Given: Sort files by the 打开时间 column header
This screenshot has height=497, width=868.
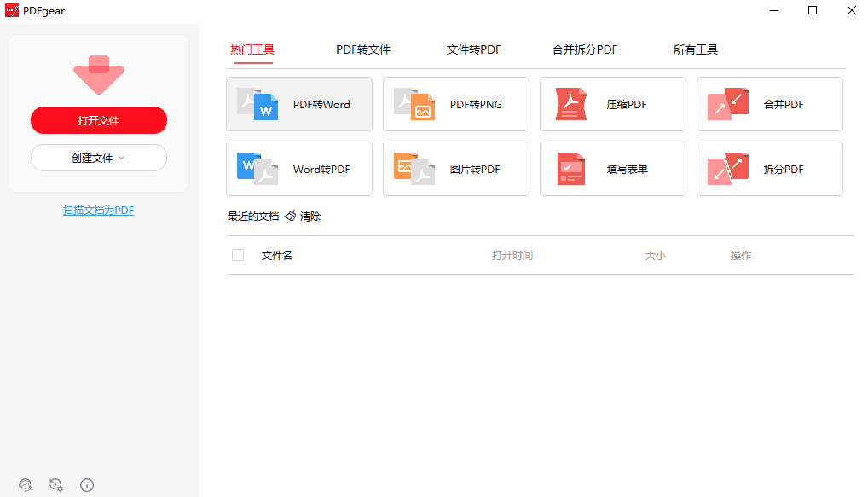Looking at the screenshot, I should (x=512, y=254).
